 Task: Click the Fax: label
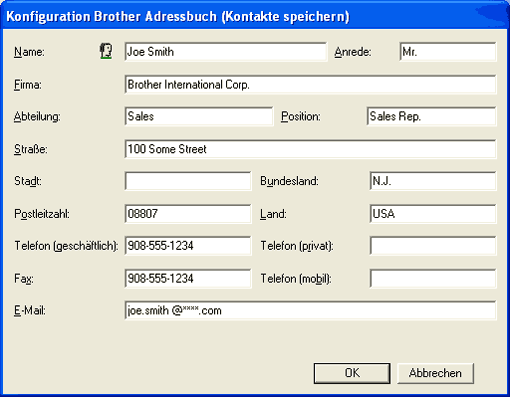tap(24, 279)
